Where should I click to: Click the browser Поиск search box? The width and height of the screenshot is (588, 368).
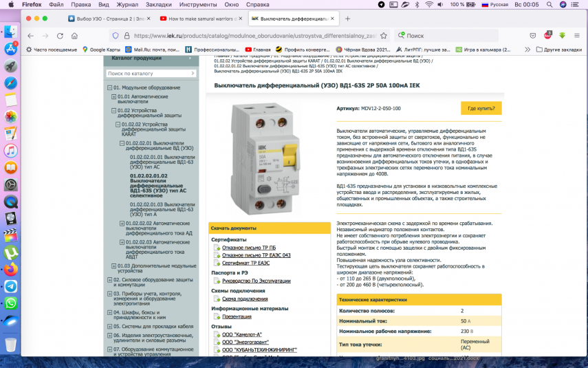(446, 36)
